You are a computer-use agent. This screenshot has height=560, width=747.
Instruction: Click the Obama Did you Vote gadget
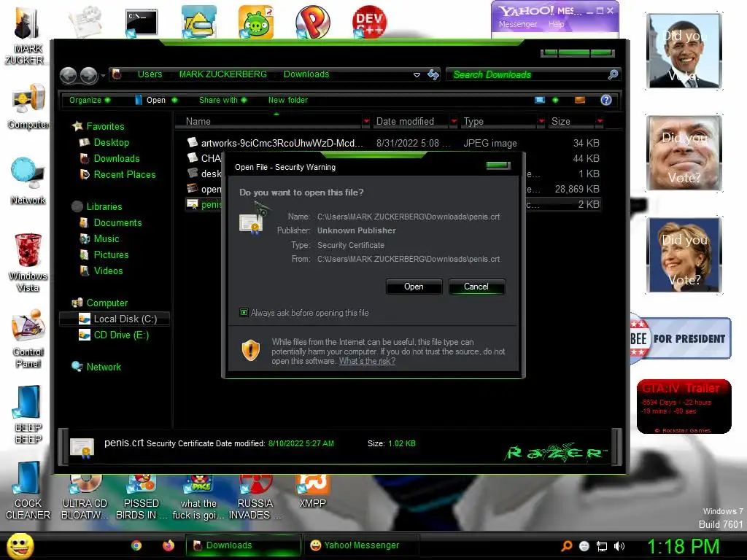684,51
